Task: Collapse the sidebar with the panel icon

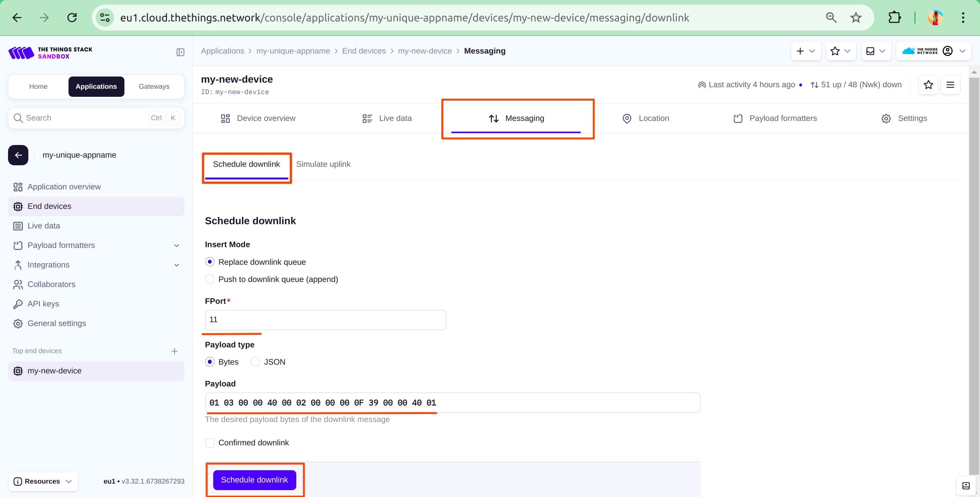Action: [180, 52]
